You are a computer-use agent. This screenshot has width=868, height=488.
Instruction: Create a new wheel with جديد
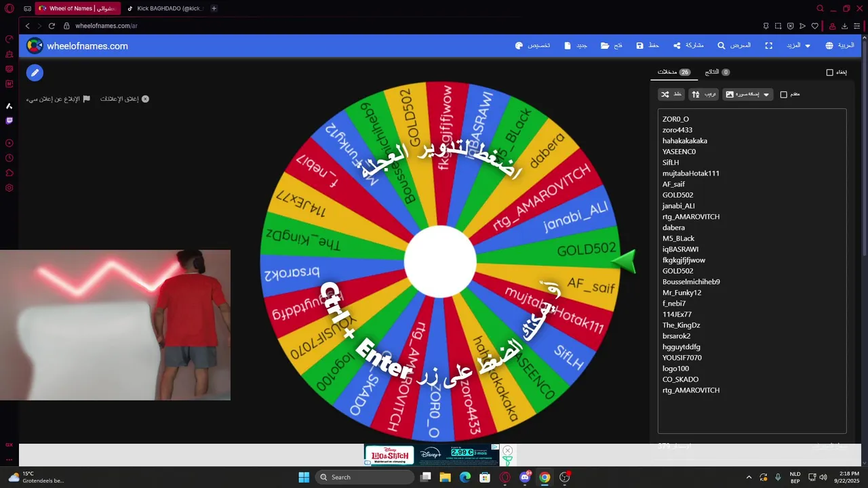576,45
